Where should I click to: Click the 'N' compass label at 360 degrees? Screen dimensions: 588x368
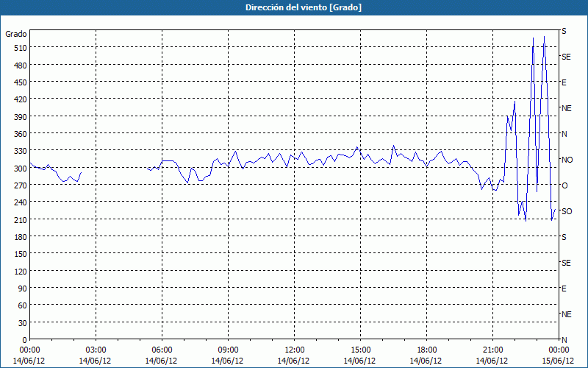pyautogui.click(x=564, y=134)
